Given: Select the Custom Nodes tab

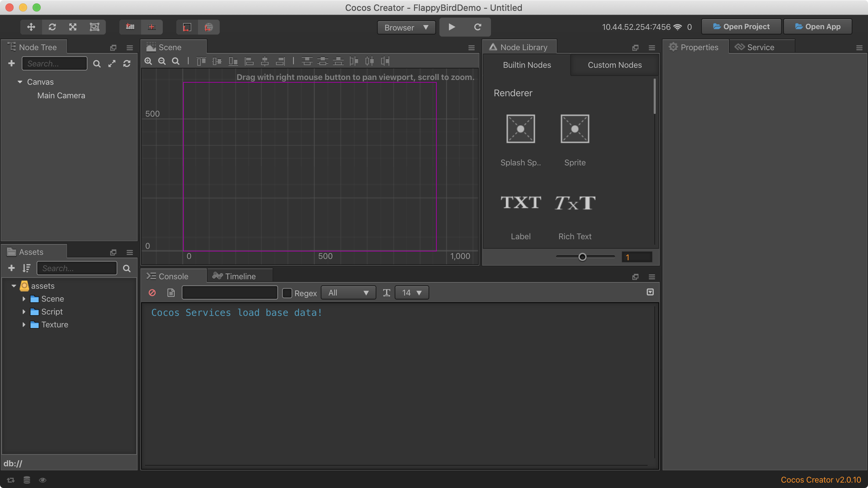Looking at the screenshot, I should pyautogui.click(x=615, y=65).
